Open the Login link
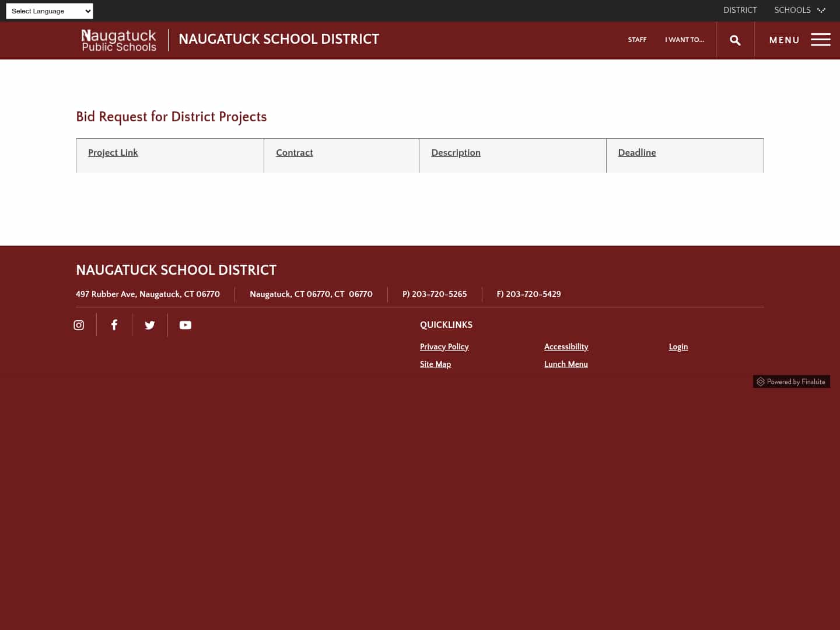Viewport: 840px width, 630px height. tap(678, 346)
